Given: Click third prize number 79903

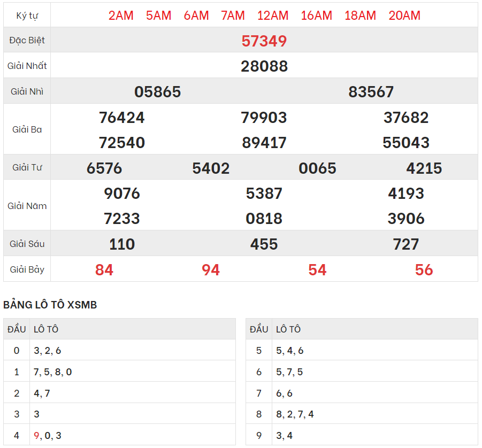Looking at the screenshot, I should pyautogui.click(x=264, y=118).
